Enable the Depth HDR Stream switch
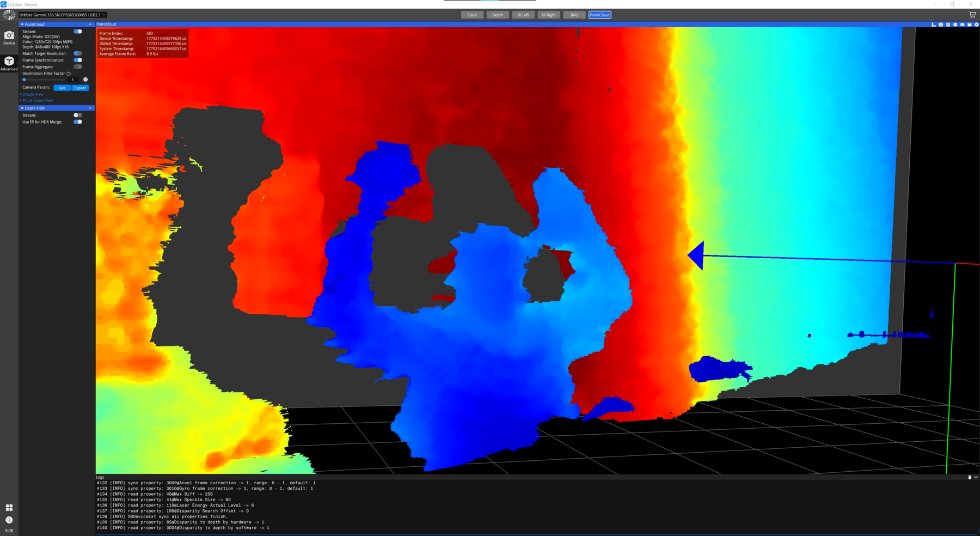 tap(78, 115)
